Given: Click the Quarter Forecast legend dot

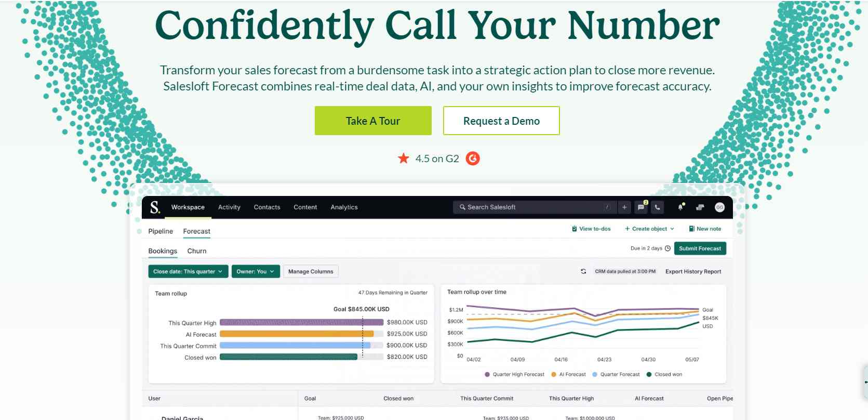Looking at the screenshot, I should click(x=595, y=374).
